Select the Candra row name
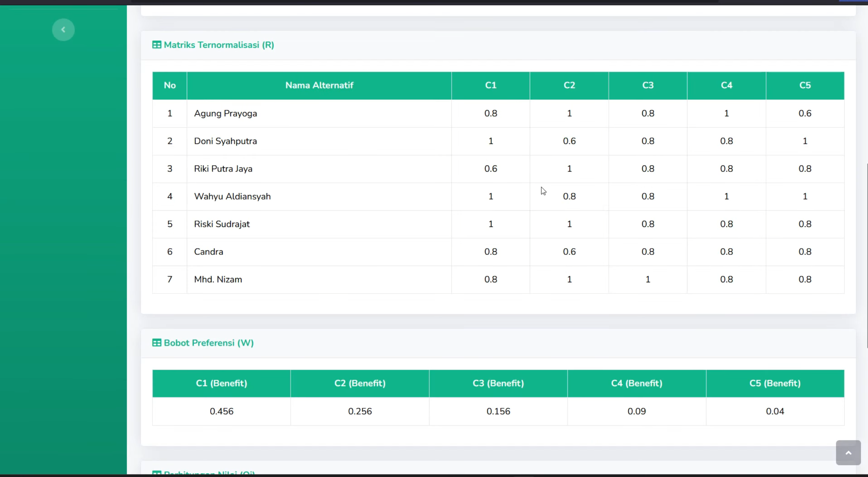868x477 pixels. point(209,252)
